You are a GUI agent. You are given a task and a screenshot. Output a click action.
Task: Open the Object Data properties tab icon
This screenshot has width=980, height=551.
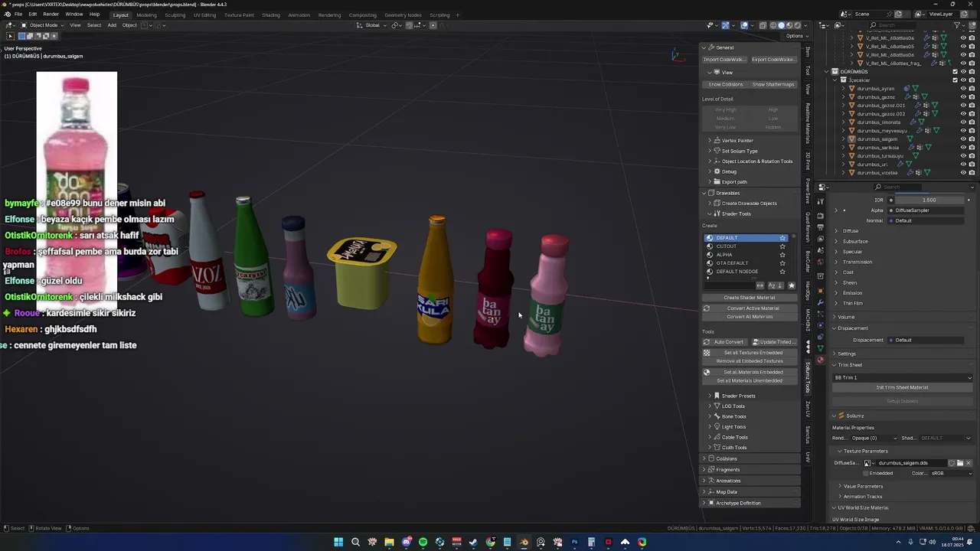click(821, 348)
